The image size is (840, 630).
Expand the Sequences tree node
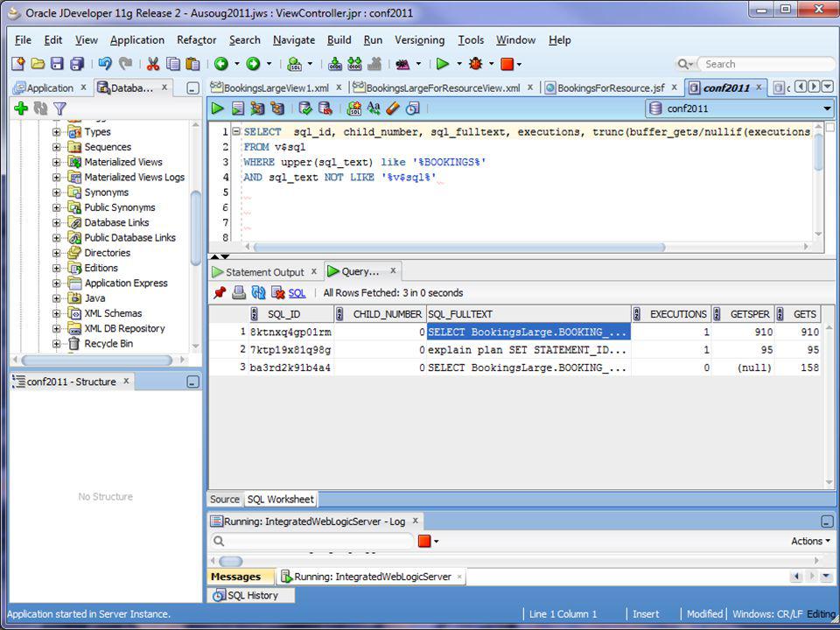pyautogui.click(x=56, y=147)
